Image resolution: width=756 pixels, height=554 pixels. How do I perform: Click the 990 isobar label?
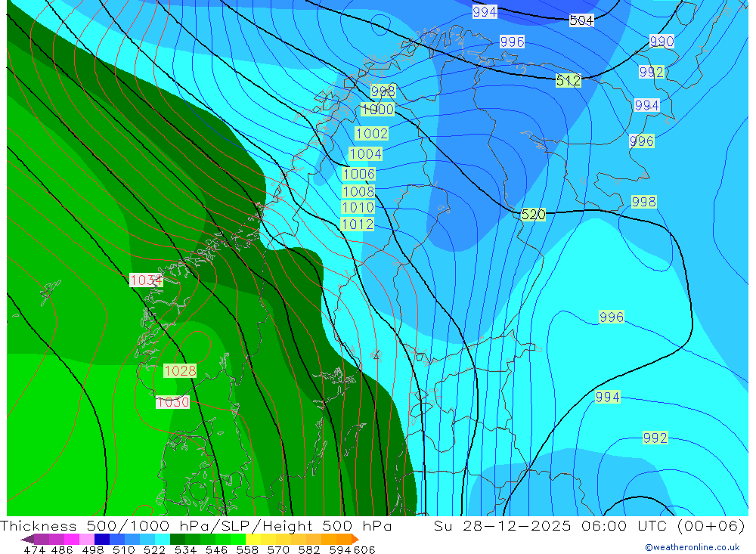[661, 42]
